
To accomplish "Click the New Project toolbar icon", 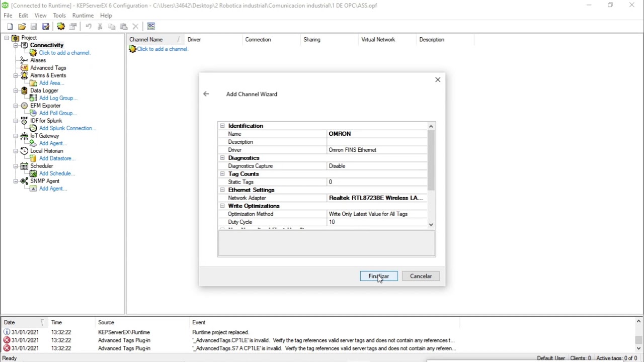I will (x=10, y=27).
